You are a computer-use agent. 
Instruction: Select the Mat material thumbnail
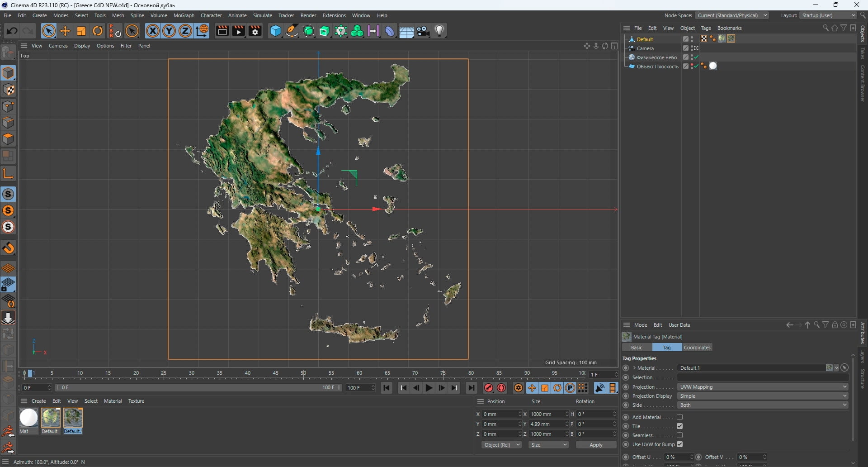point(28,418)
